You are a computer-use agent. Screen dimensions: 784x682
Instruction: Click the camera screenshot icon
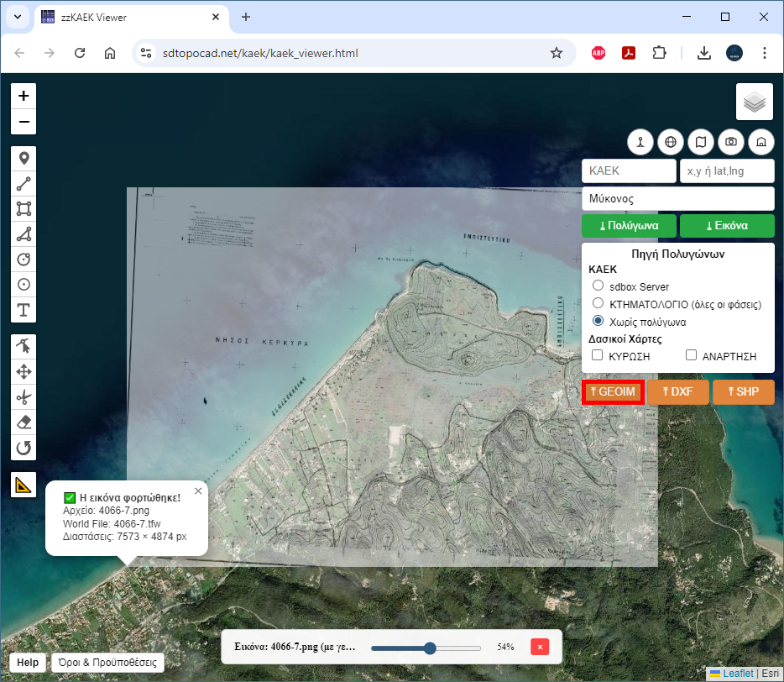[x=731, y=142]
